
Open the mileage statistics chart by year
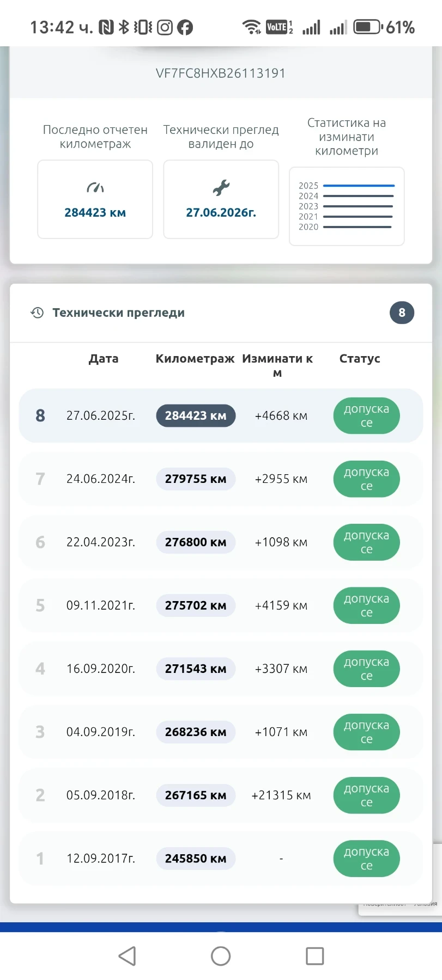point(347,206)
